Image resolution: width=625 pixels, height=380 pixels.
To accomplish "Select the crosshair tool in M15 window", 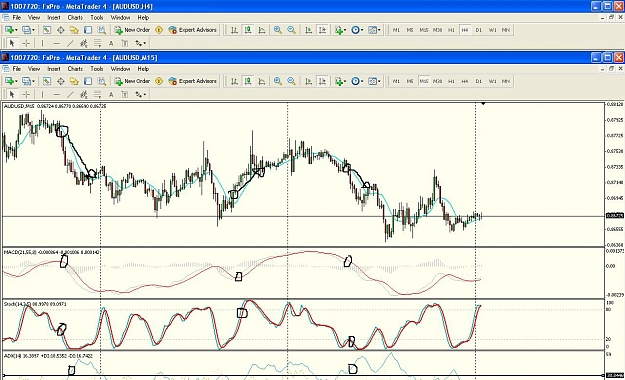I will (x=26, y=95).
